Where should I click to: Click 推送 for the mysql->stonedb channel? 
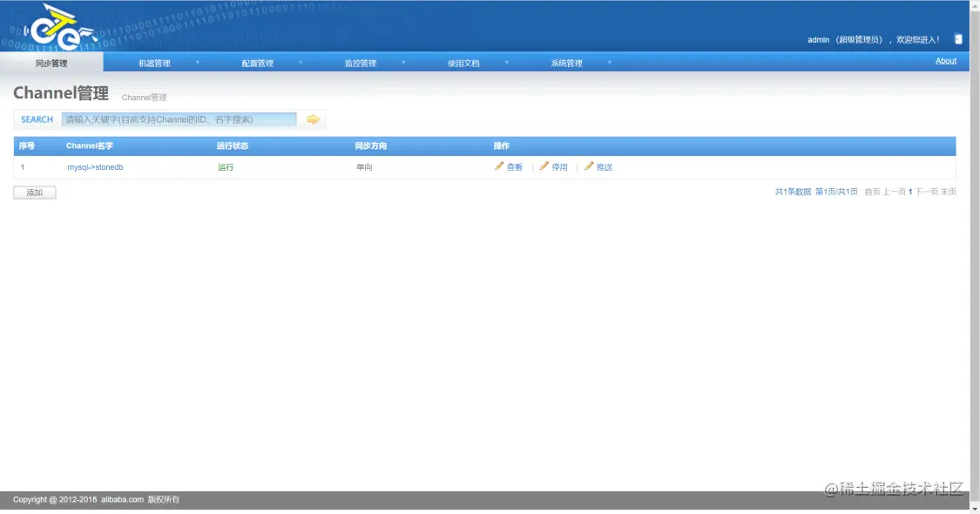pos(605,167)
